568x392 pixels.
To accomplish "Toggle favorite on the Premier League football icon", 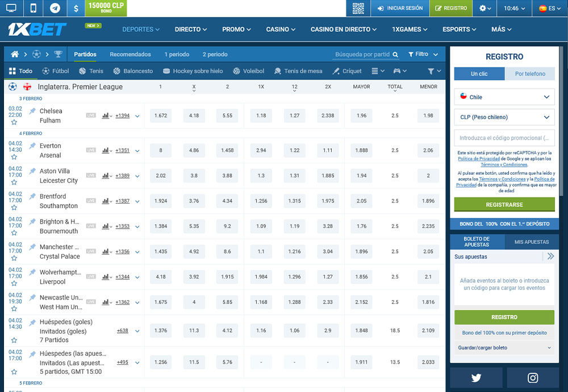I will (12, 87).
